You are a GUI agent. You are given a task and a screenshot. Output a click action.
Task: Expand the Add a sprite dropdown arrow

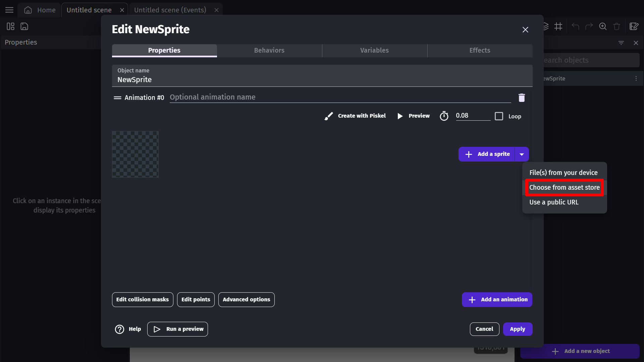click(522, 154)
